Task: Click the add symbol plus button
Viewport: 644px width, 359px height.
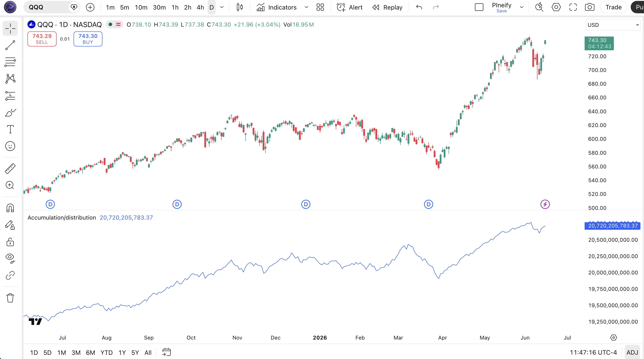Action: 90,7
